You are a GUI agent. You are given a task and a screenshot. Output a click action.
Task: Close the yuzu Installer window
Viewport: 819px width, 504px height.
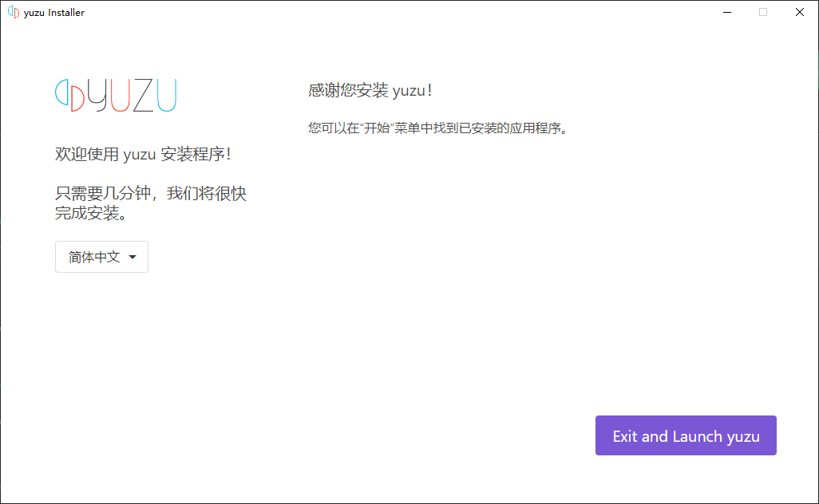click(799, 12)
